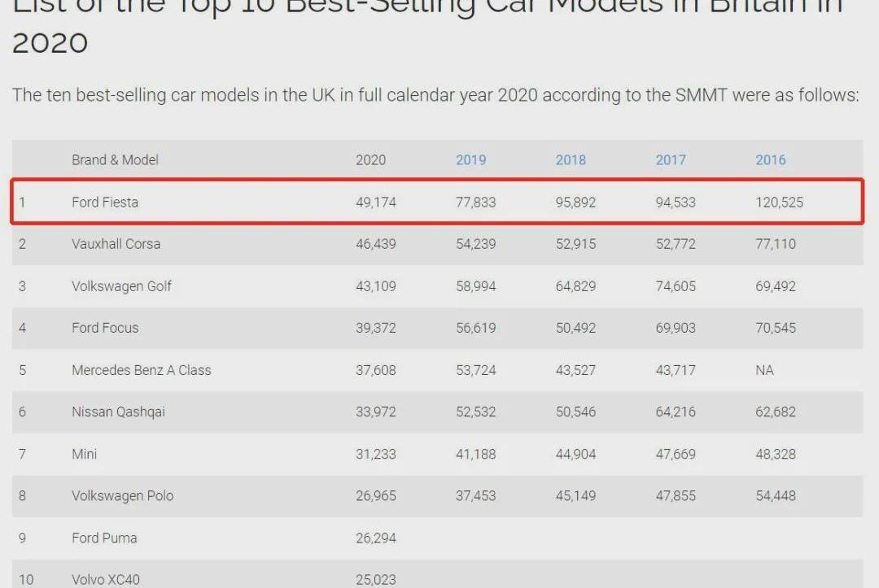
Task: Click the page heading ending in 2020
Action: pyautogui.click(x=50, y=42)
